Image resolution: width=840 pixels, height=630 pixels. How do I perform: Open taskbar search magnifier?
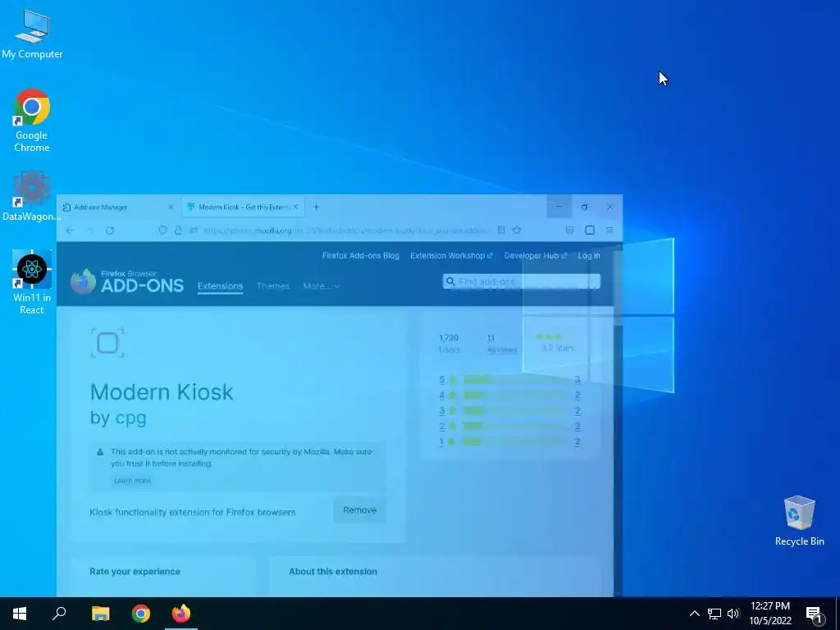(x=59, y=614)
